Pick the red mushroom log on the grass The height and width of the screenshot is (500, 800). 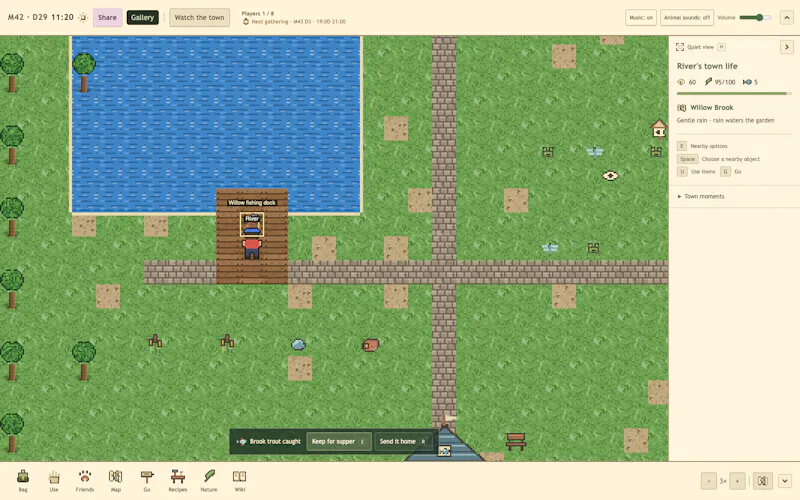371,345
